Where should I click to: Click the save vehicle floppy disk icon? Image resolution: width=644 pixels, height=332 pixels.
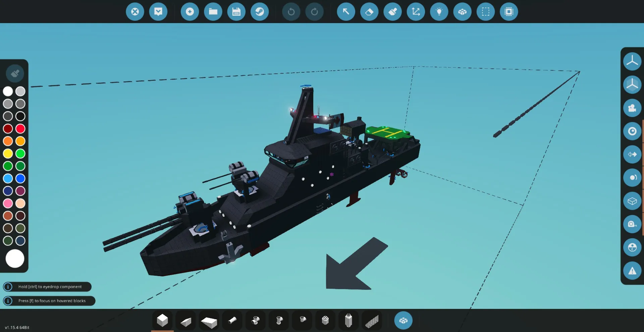tap(236, 12)
